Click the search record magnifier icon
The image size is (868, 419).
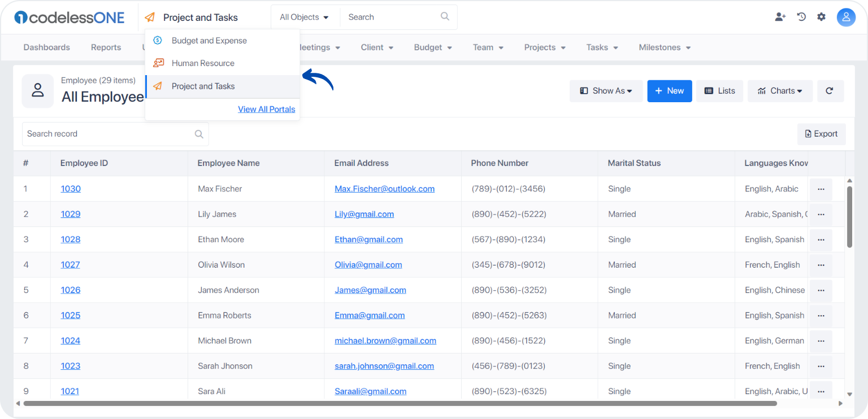pyautogui.click(x=199, y=134)
